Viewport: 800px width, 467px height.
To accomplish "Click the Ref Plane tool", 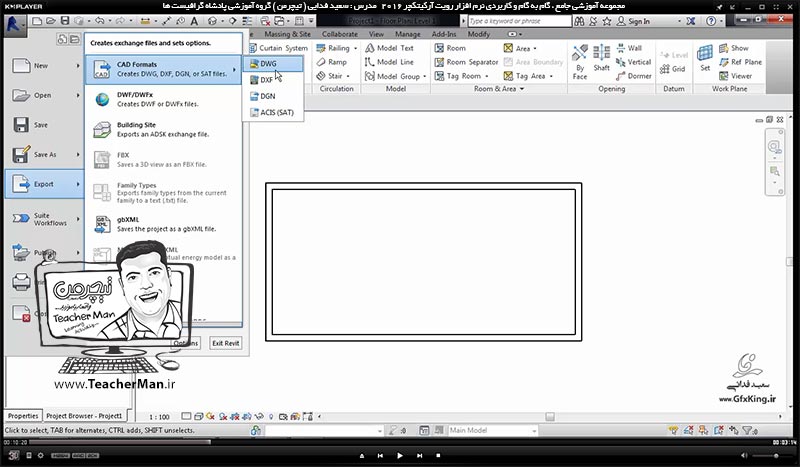I will [x=740, y=62].
